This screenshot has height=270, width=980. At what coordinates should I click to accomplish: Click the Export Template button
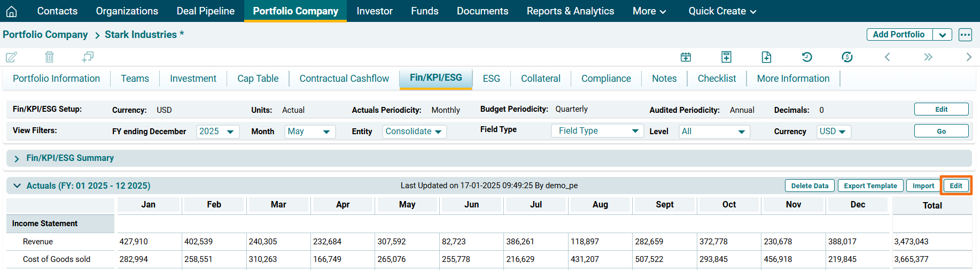870,186
